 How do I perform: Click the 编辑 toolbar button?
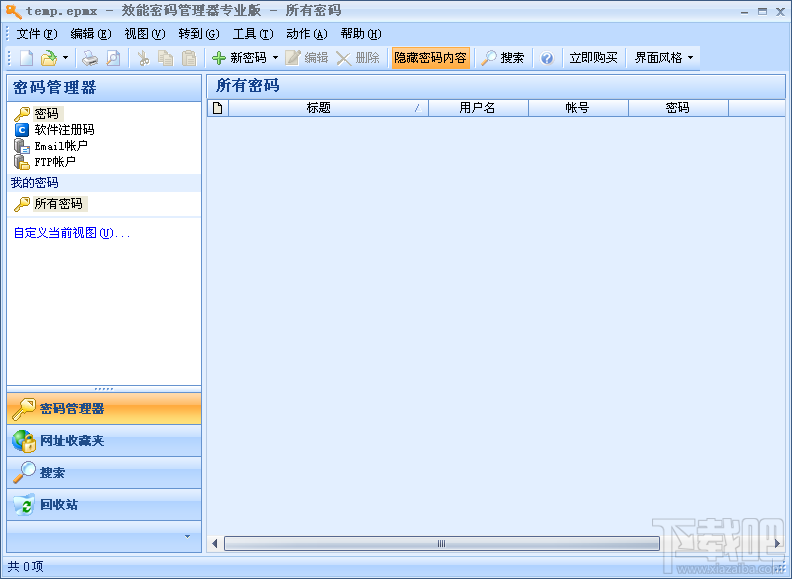307,58
